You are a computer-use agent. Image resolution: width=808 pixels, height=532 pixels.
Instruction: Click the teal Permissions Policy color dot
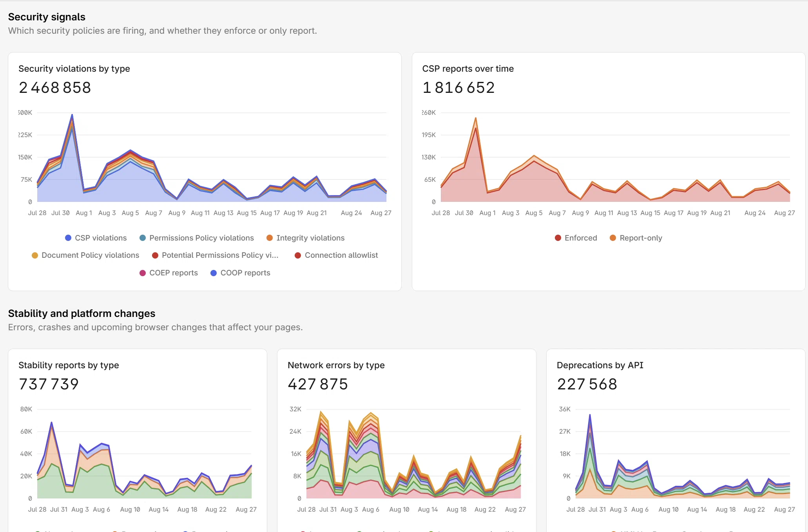tap(143, 238)
